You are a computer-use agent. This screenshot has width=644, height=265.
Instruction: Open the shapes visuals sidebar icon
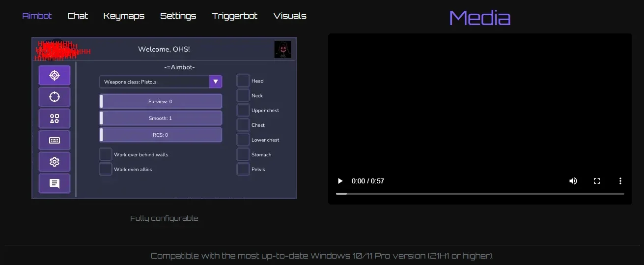[x=55, y=118]
